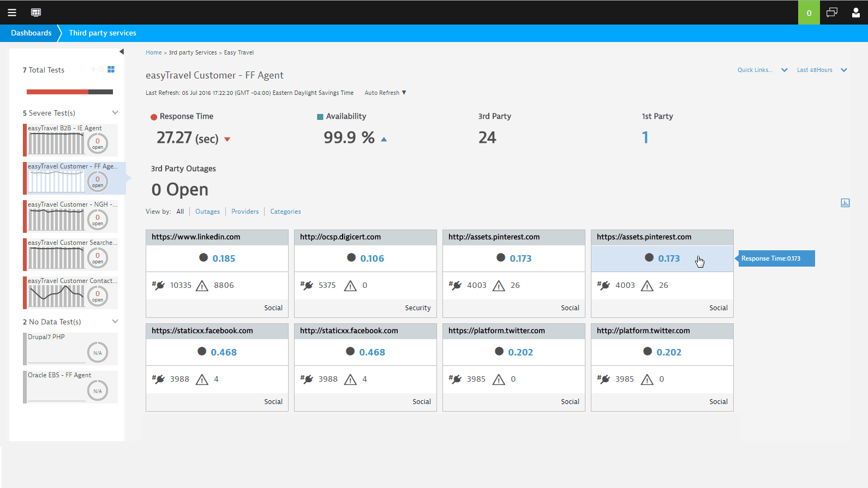
Task: Switch to the blue grid tile view
Action: click(x=111, y=69)
